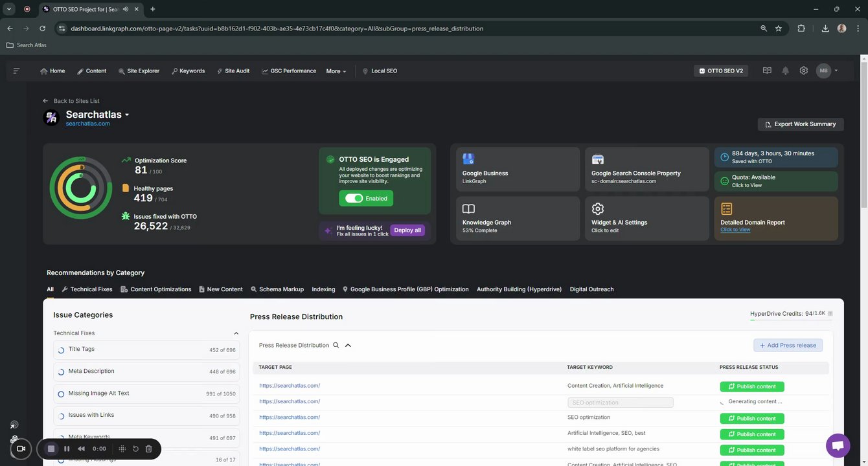Open the Google Business card icon
The height and width of the screenshot is (466, 868).
(468, 159)
